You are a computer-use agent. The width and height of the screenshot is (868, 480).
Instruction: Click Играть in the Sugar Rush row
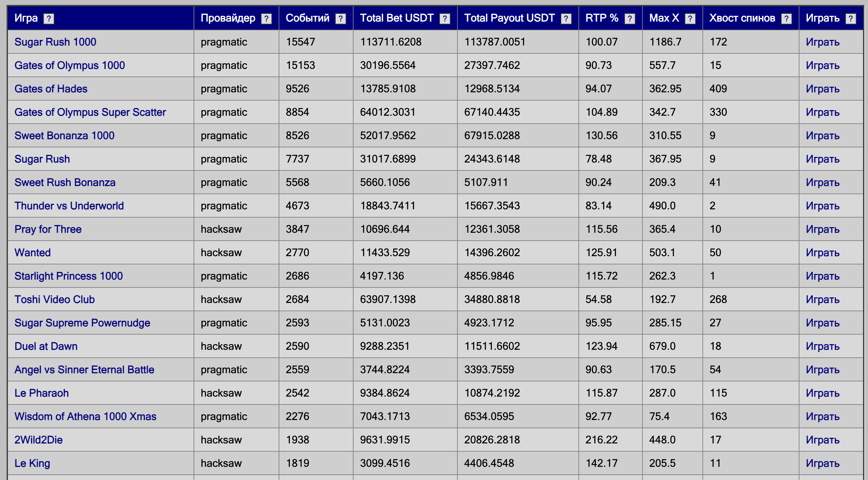click(x=822, y=159)
